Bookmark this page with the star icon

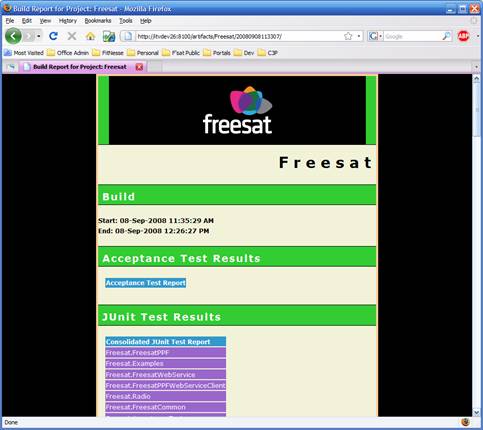point(348,36)
